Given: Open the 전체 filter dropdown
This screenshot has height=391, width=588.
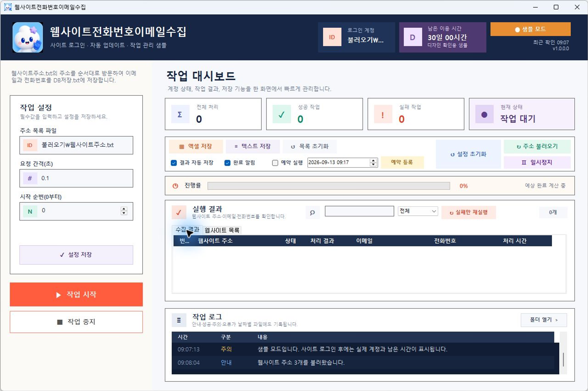Looking at the screenshot, I should pos(418,211).
